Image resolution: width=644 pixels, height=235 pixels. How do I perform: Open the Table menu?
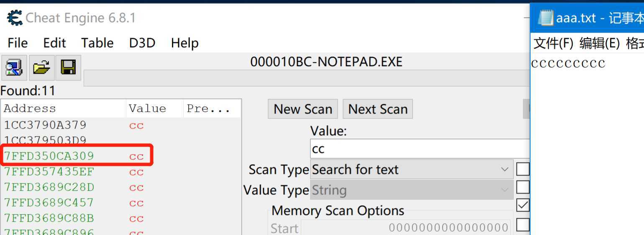pyautogui.click(x=97, y=43)
